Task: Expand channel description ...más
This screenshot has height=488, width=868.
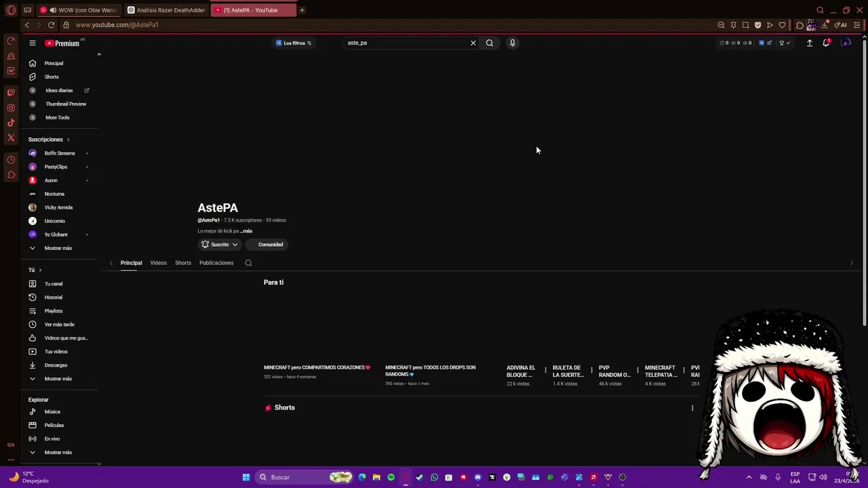Action: click(x=245, y=231)
